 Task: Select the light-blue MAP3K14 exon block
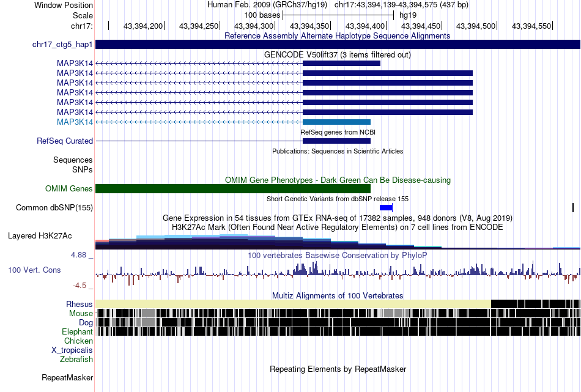point(336,122)
